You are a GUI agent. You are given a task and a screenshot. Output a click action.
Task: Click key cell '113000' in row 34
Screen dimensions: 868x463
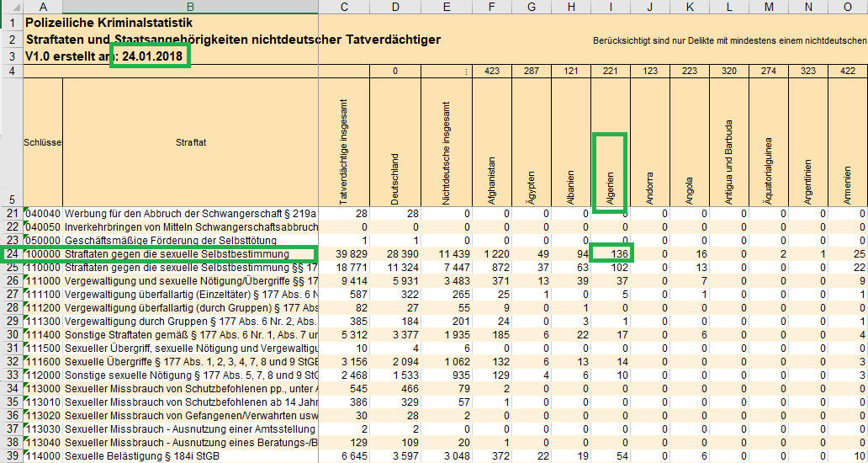pyautogui.click(x=43, y=388)
